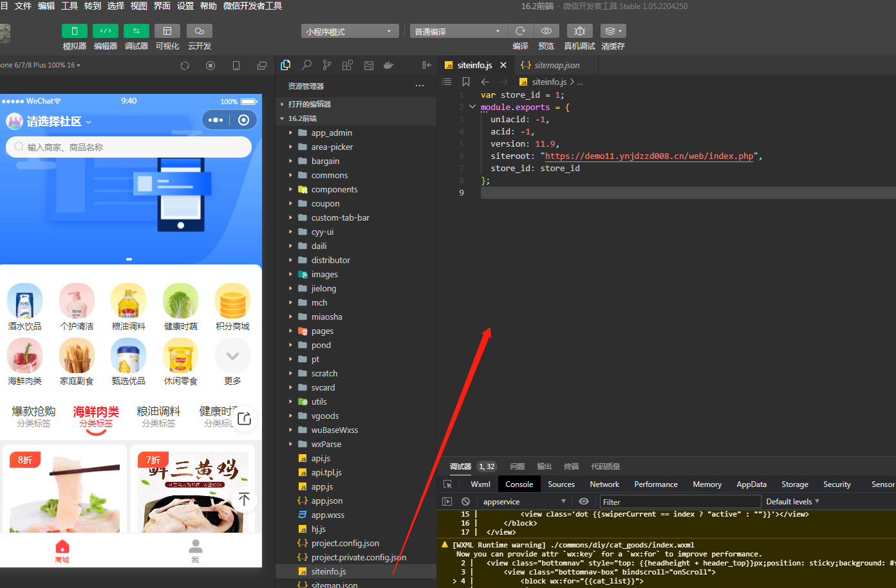Click the Filter input field in the console

click(x=680, y=502)
